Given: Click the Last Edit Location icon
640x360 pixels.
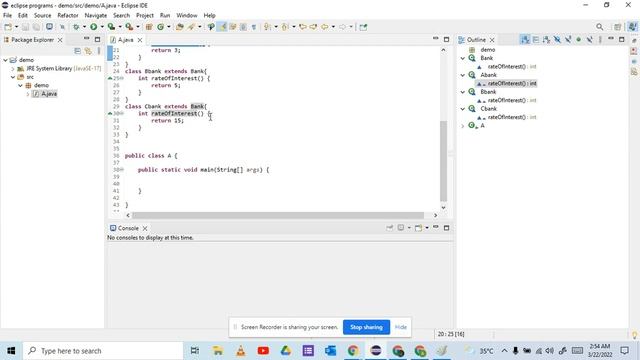Looking at the screenshot, I should click(302, 27).
